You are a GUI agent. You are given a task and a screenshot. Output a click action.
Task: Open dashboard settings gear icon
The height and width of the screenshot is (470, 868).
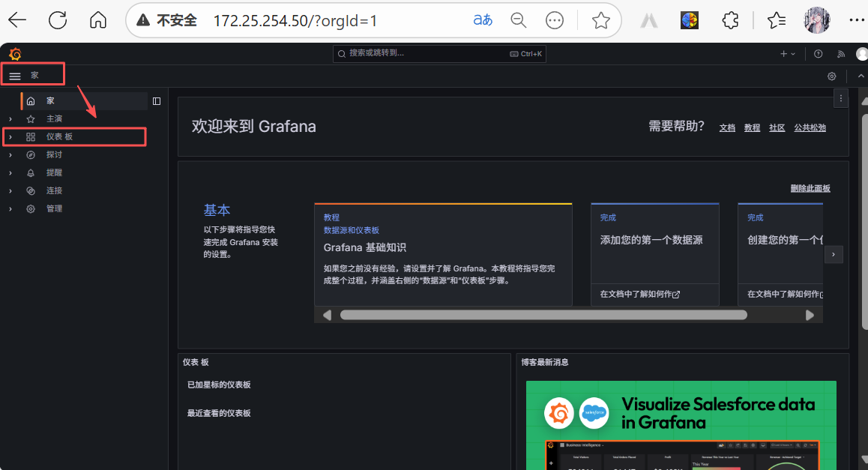831,76
